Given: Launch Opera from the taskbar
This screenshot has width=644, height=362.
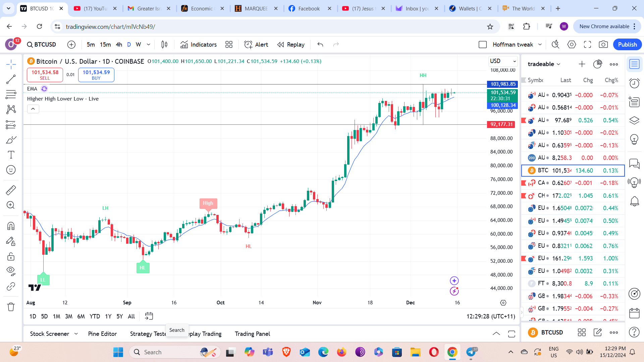Looking at the screenshot, I should [434, 352].
